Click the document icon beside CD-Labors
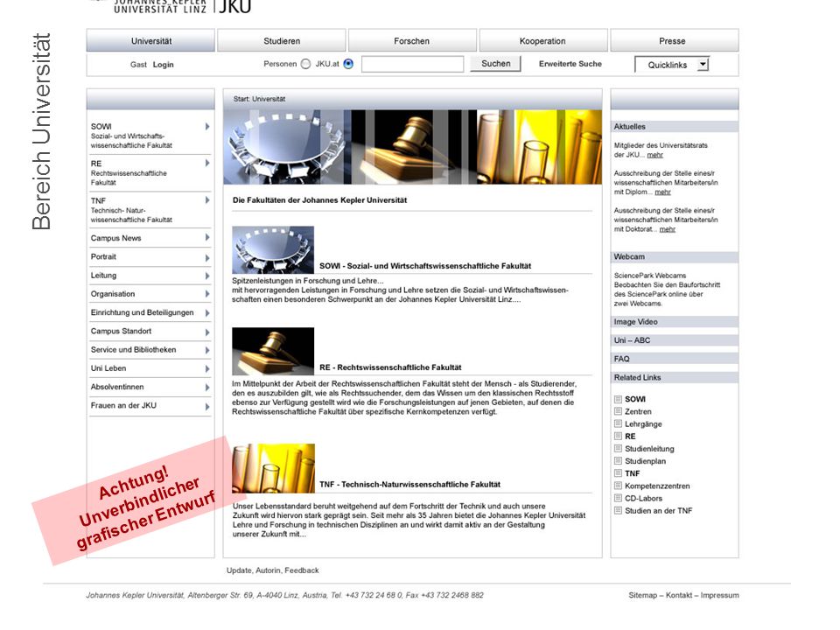 coord(618,498)
